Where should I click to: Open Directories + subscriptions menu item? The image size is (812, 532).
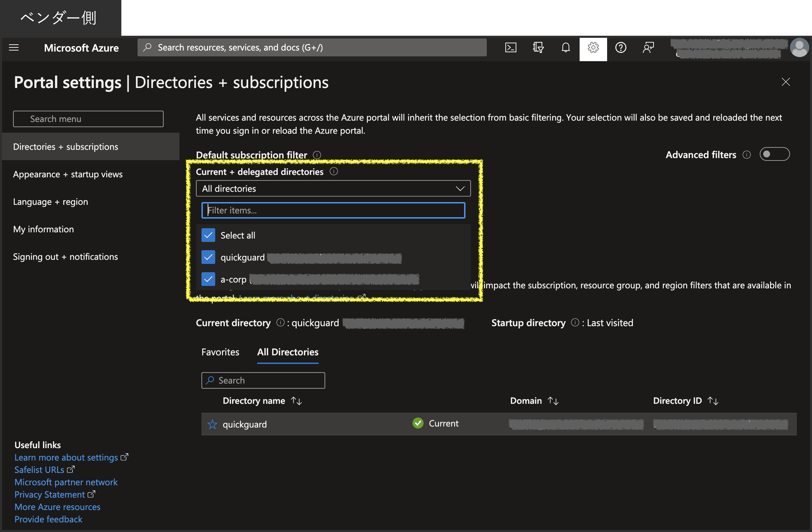pyautogui.click(x=91, y=146)
